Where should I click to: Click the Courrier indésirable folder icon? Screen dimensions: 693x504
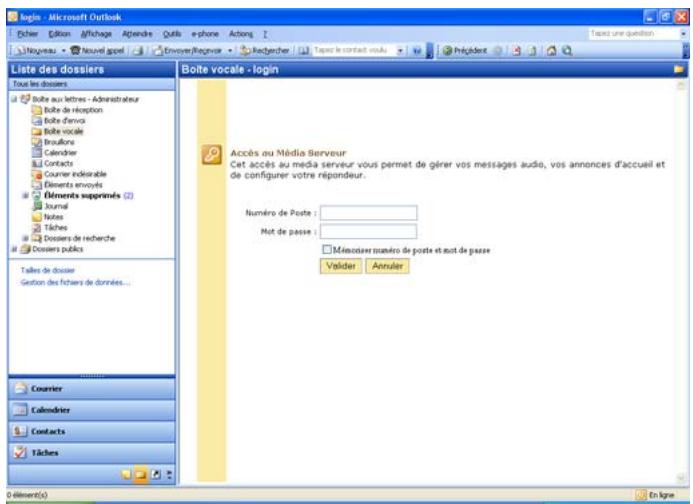click(37, 174)
